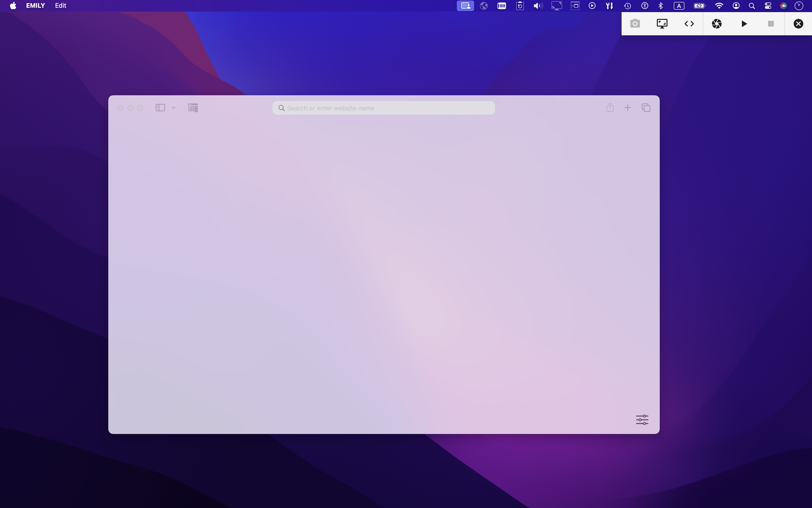Image resolution: width=812 pixels, height=508 pixels.
Task: Open start page customization sliders icon
Action: [x=642, y=420]
